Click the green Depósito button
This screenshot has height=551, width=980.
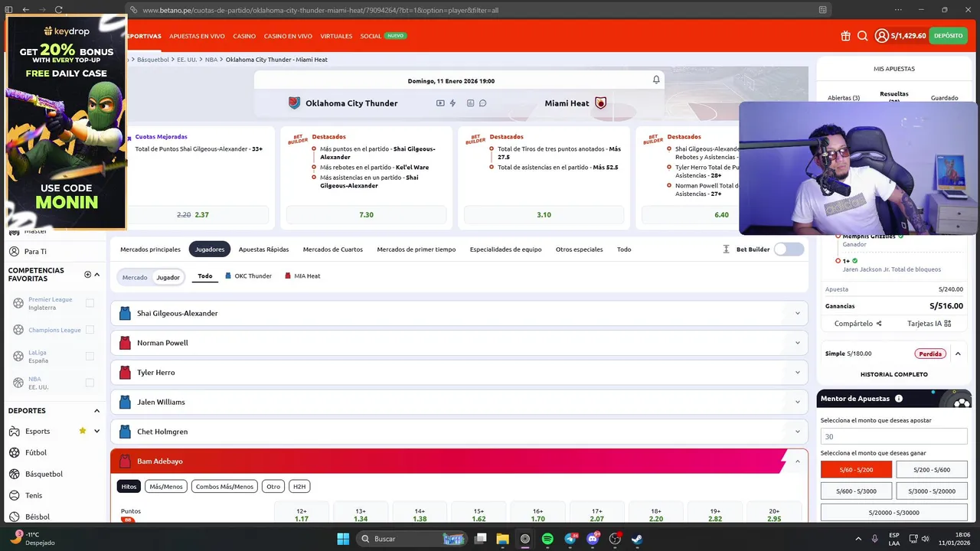coord(948,36)
